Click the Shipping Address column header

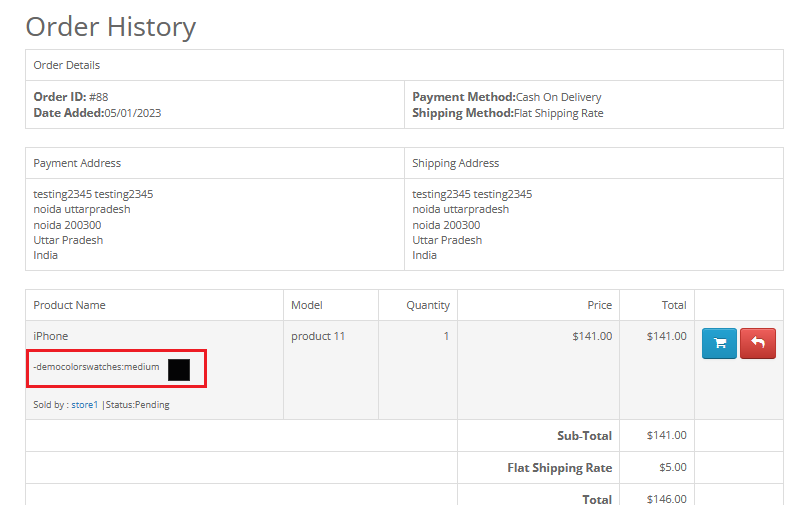[x=455, y=163]
